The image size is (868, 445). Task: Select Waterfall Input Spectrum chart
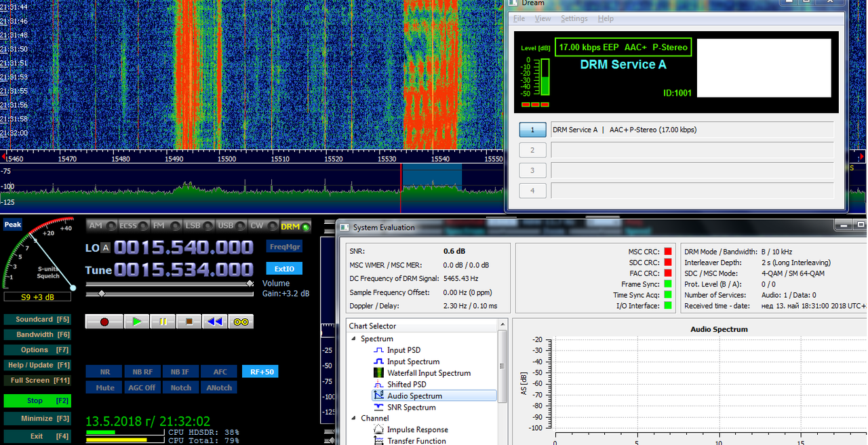(x=429, y=373)
